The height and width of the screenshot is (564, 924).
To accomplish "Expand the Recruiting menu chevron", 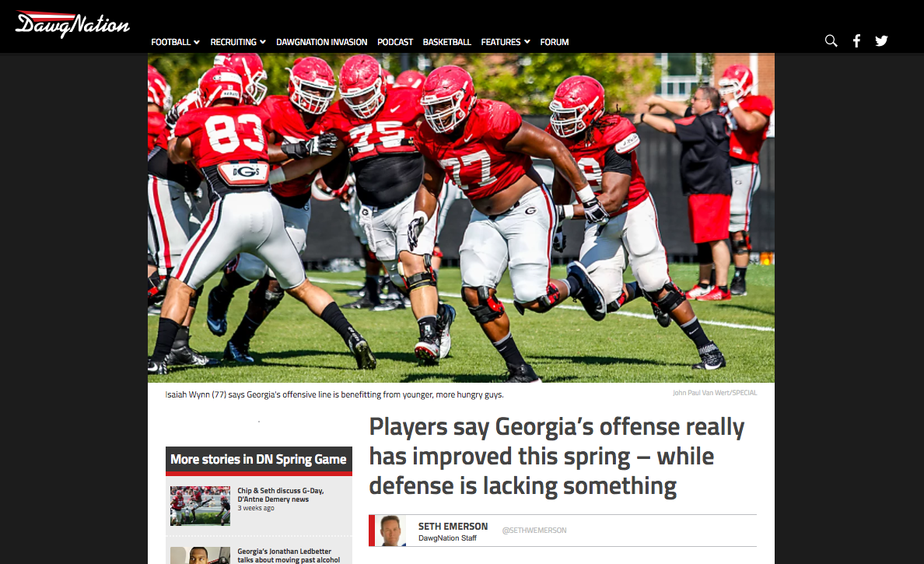I will (x=263, y=43).
